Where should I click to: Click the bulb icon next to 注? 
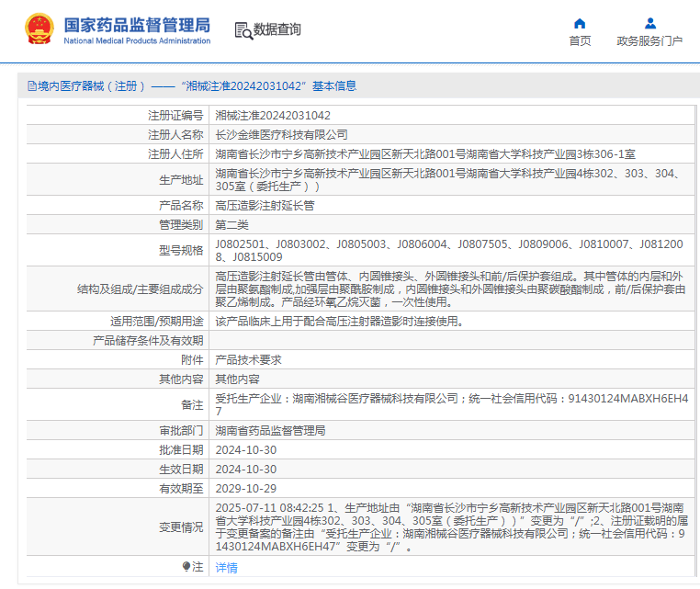[x=186, y=567]
